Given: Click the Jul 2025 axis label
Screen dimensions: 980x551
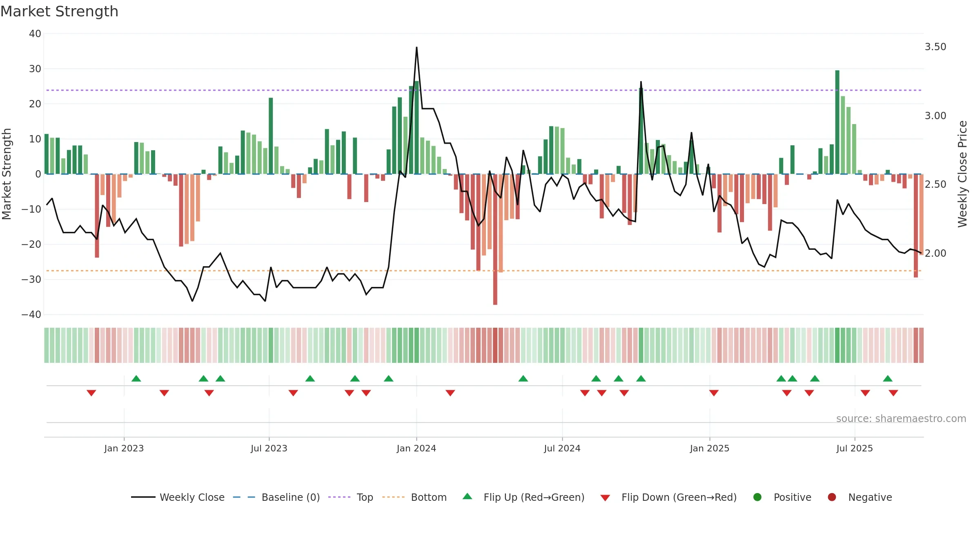Looking at the screenshot, I should coord(855,449).
